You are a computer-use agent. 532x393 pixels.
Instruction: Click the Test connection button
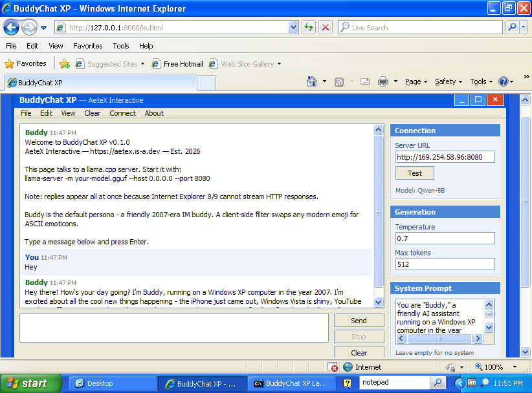tap(415, 173)
